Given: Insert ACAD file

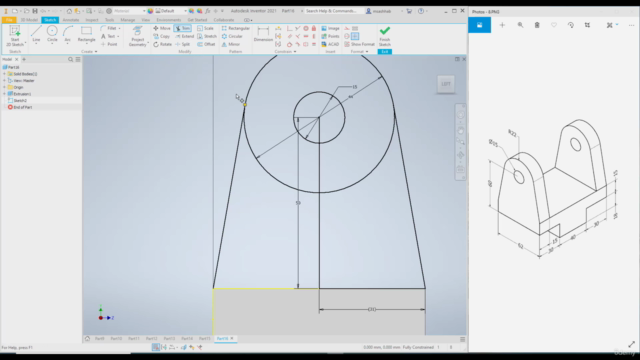Looking at the screenshot, I should pyautogui.click(x=330, y=44).
